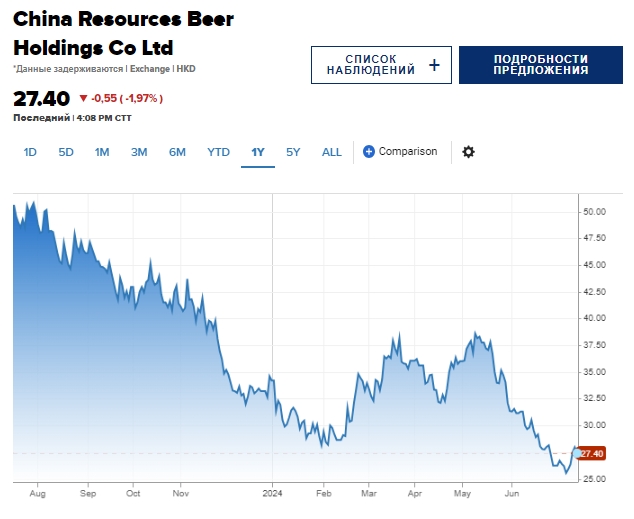Select the 3M time range
Image resolution: width=634 pixels, height=519 pixels.
point(139,152)
